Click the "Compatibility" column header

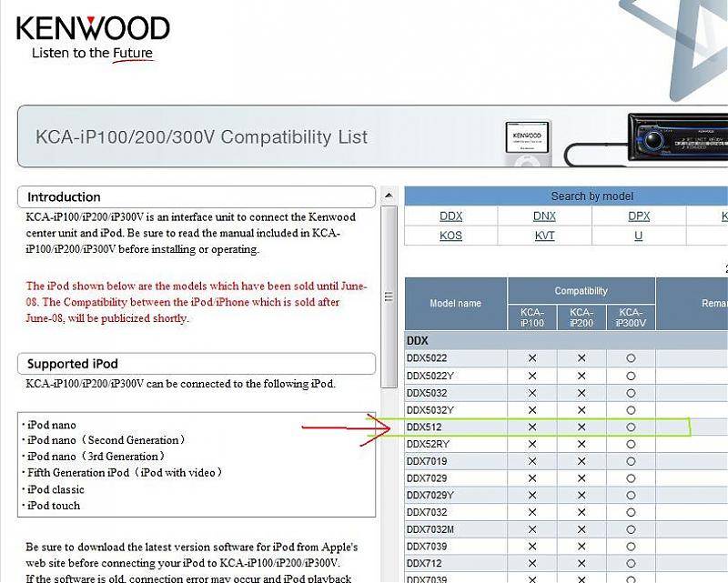tap(581, 291)
